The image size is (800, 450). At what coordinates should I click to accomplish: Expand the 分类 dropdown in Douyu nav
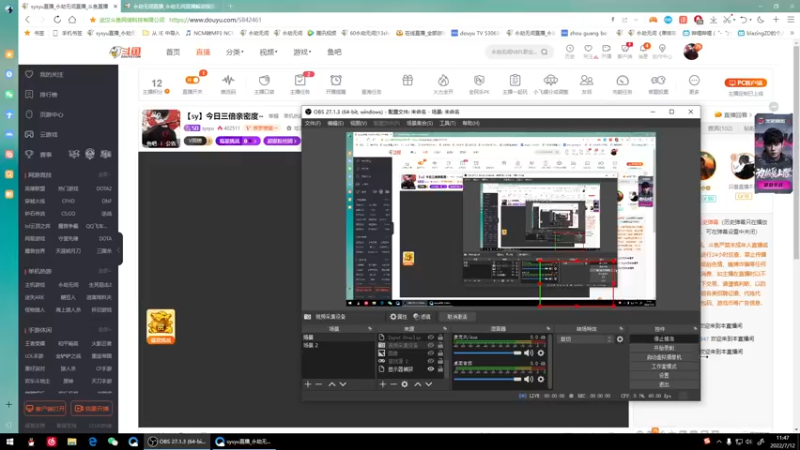click(235, 52)
